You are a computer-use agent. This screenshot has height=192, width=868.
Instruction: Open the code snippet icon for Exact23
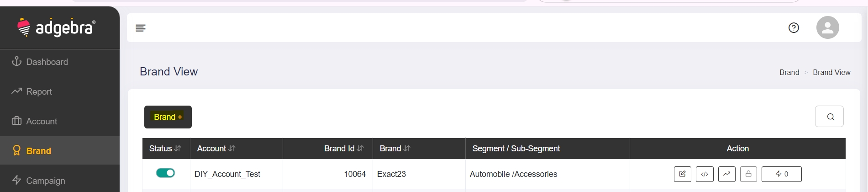pos(705,174)
